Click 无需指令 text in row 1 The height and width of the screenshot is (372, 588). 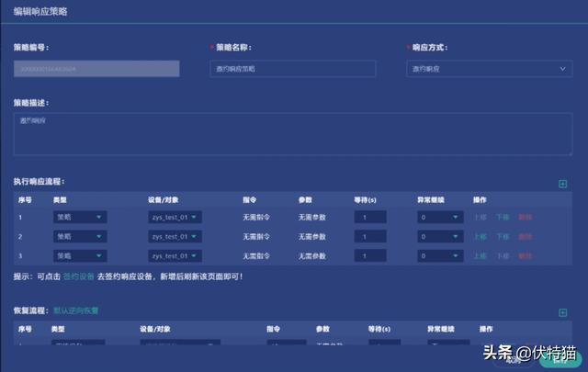256,217
